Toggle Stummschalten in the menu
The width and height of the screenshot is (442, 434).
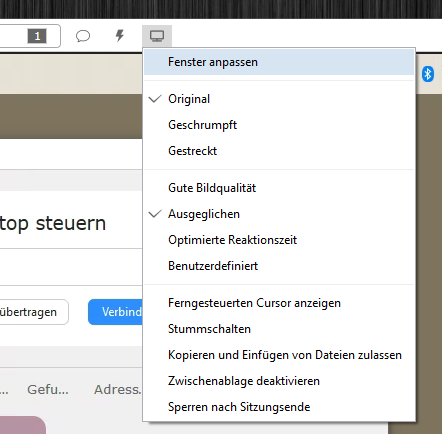point(279,329)
